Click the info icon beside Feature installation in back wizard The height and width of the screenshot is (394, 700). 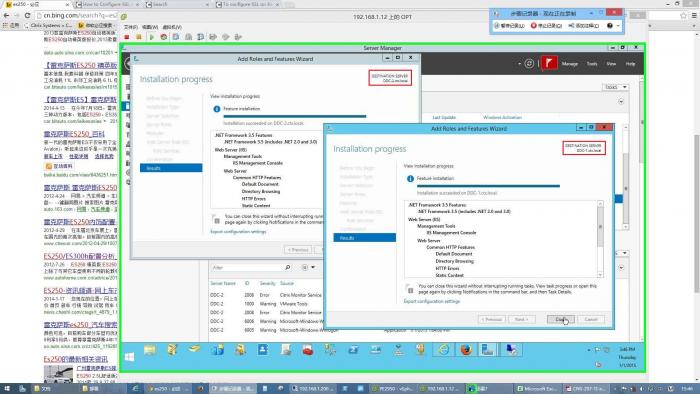coord(217,109)
